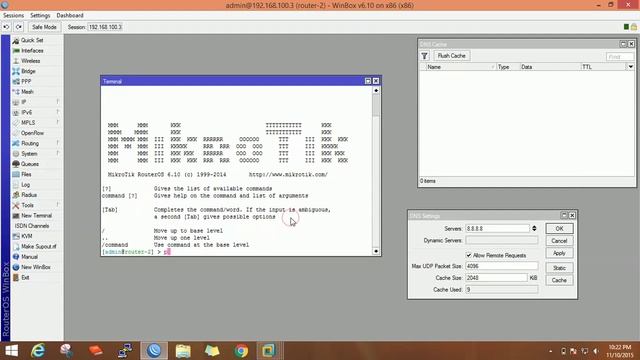
Task: Launch New WinBox from sidebar
Action: tap(36, 267)
